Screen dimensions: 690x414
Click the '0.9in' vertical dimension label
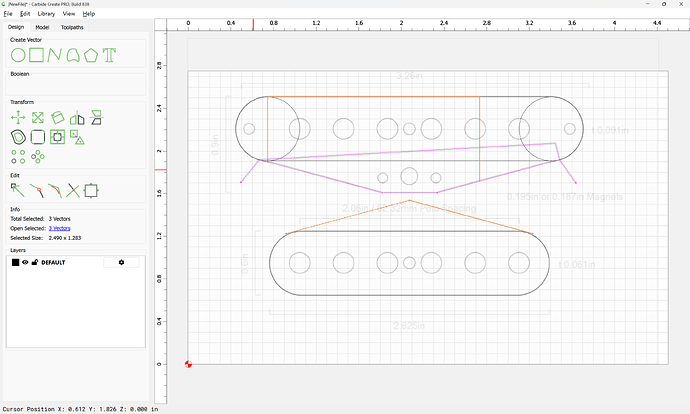pos(215,144)
